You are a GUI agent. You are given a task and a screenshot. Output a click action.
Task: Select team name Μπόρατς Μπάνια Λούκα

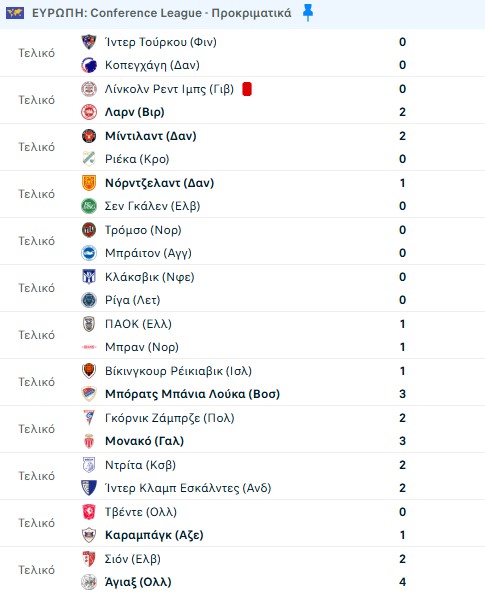point(192,394)
